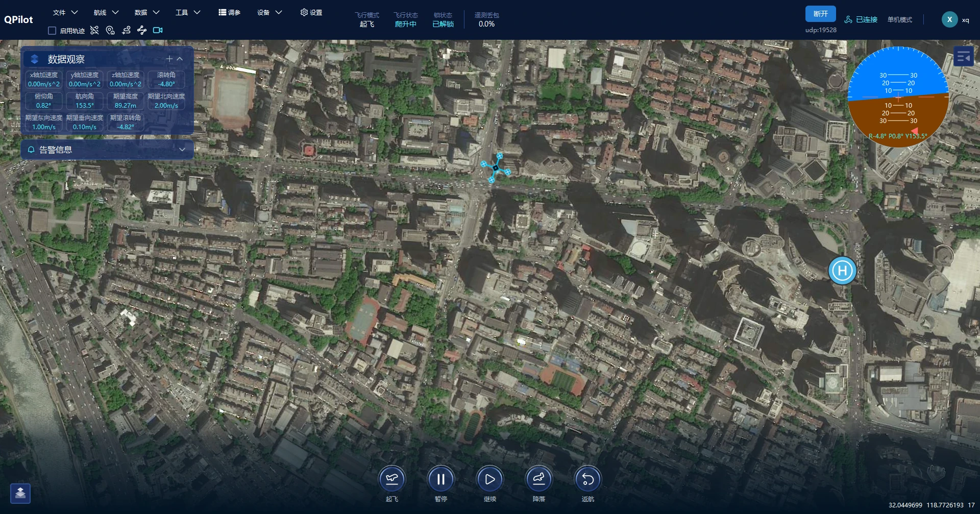Click the 降落 landing icon

click(x=538, y=479)
